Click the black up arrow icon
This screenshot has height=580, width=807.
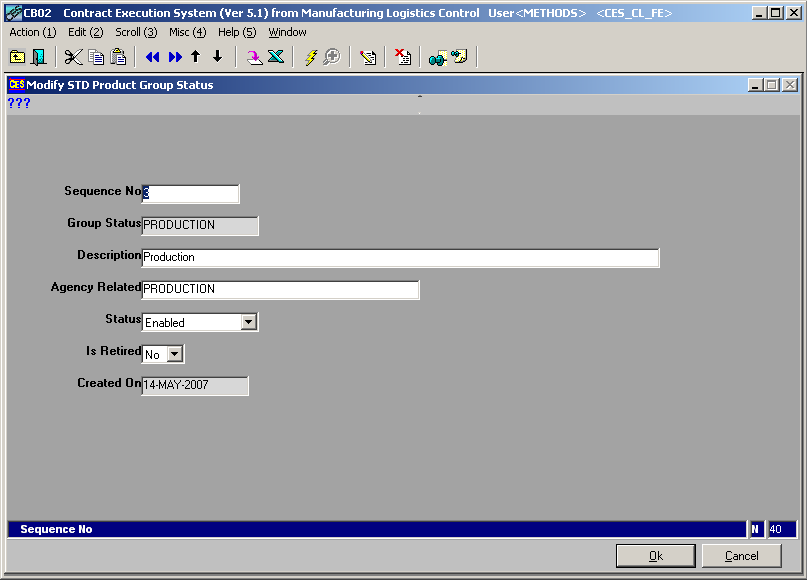[x=196, y=58]
